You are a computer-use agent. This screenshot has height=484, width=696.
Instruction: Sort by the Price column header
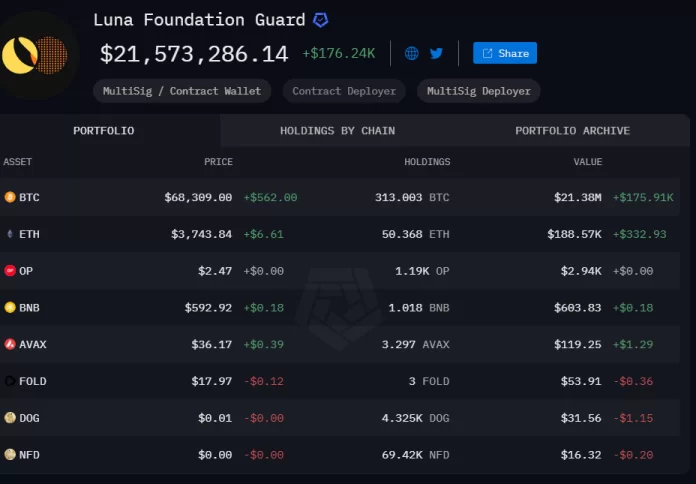click(218, 162)
